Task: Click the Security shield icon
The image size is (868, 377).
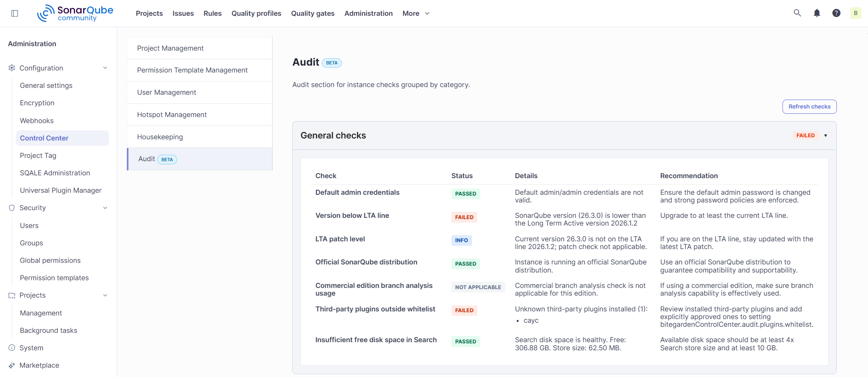Action: tap(12, 208)
